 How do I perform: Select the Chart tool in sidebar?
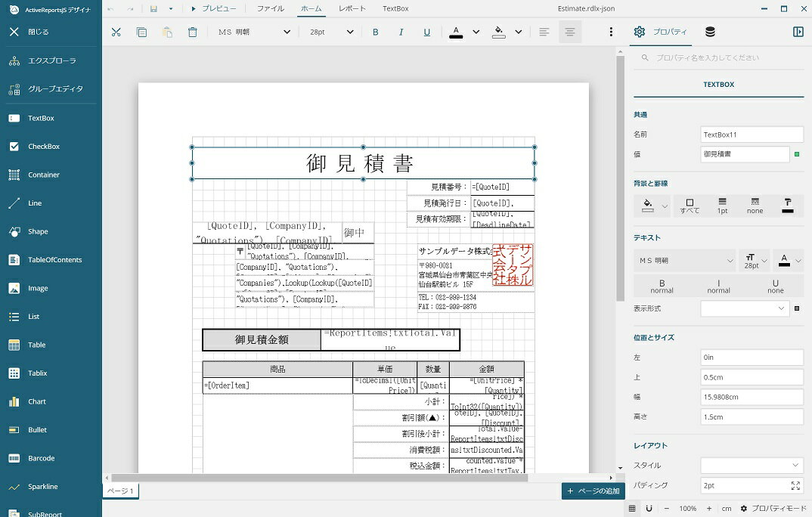51,401
